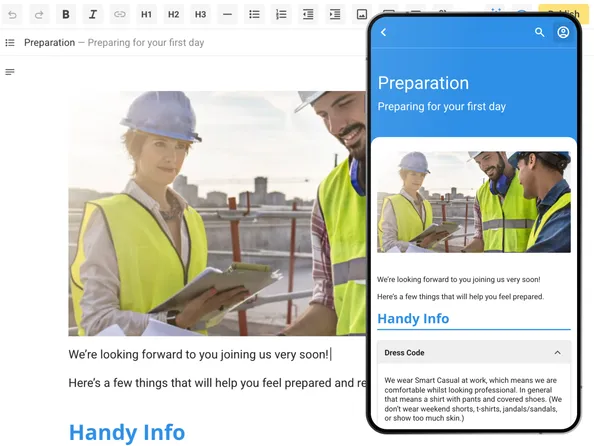
Task: Collapse the Dress Code section chevron
Action: click(x=557, y=353)
